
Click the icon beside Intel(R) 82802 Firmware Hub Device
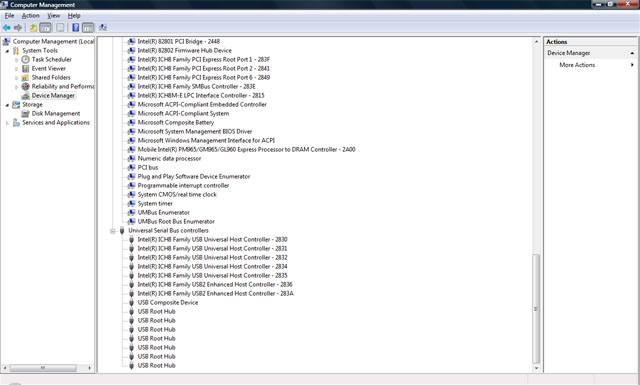point(131,50)
